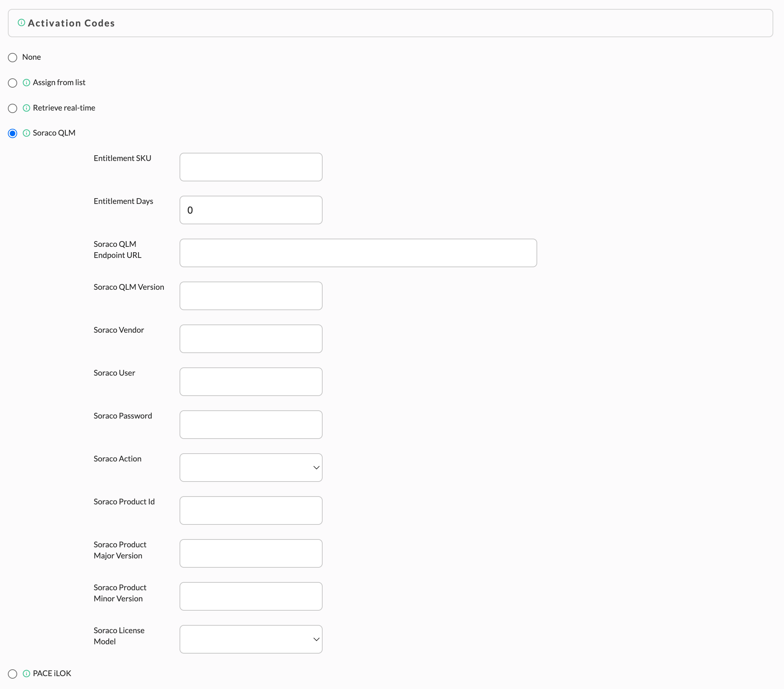Expand the Soraco License Model dropdown
This screenshot has width=784, height=689.
coord(251,639)
